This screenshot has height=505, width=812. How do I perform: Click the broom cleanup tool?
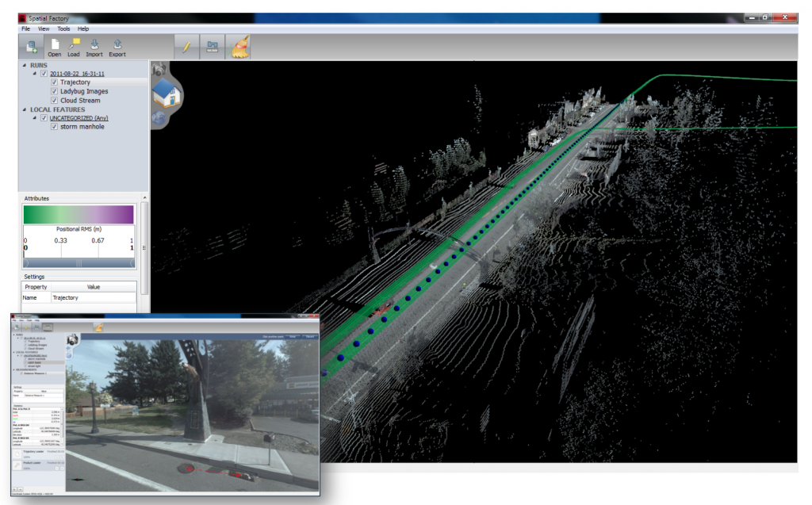point(239,46)
